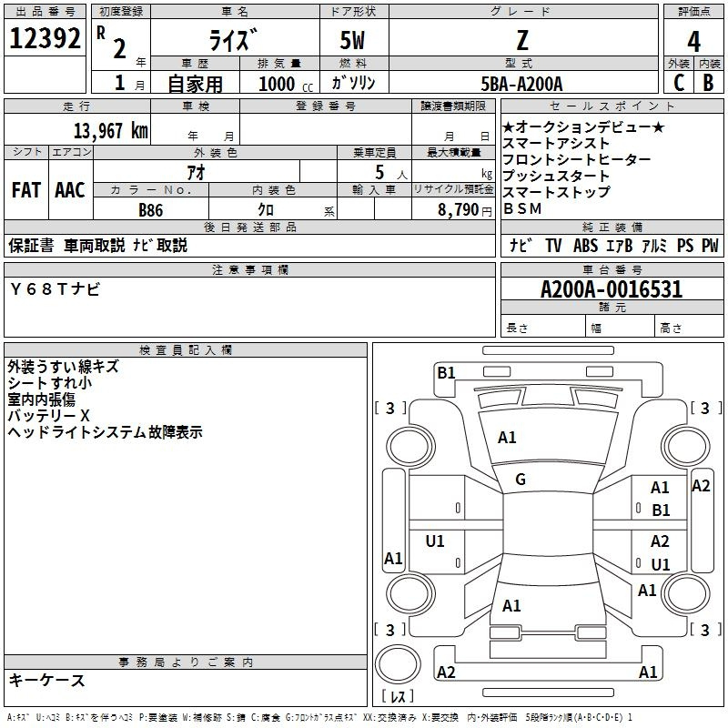728x728 pixels.
Task: Select the 保証書 item in later-shipped parts
Action: (31, 245)
